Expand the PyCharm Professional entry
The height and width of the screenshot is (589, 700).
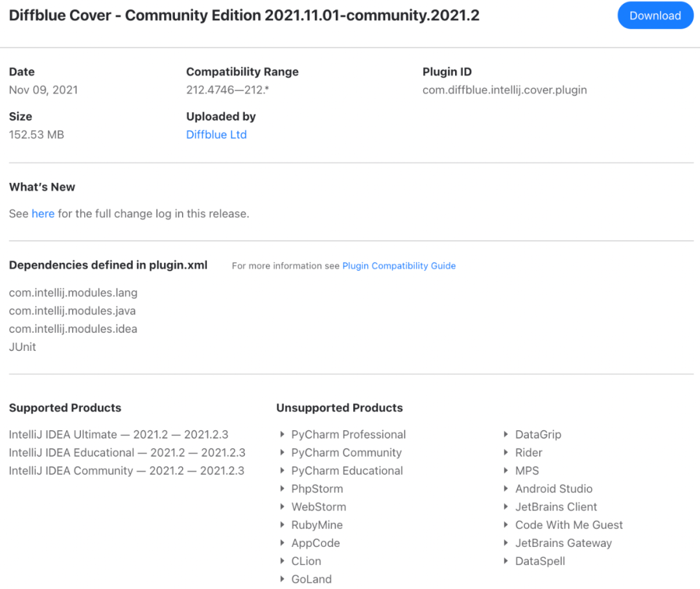(343, 435)
